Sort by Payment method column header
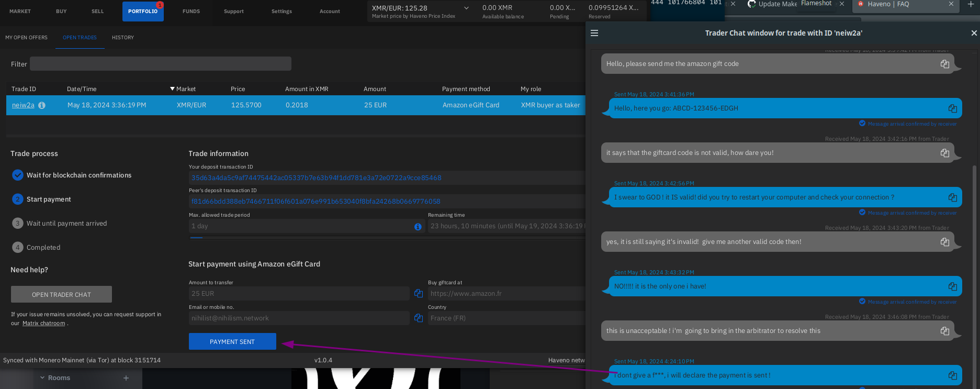 click(x=466, y=89)
